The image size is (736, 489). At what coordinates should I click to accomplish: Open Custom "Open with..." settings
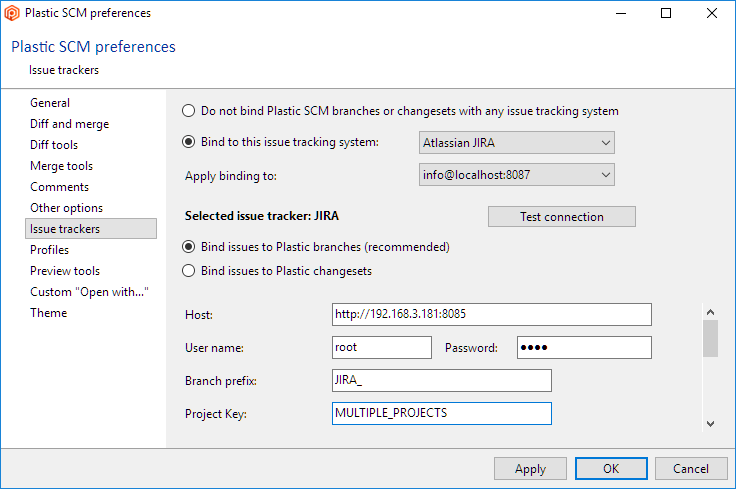tap(89, 292)
